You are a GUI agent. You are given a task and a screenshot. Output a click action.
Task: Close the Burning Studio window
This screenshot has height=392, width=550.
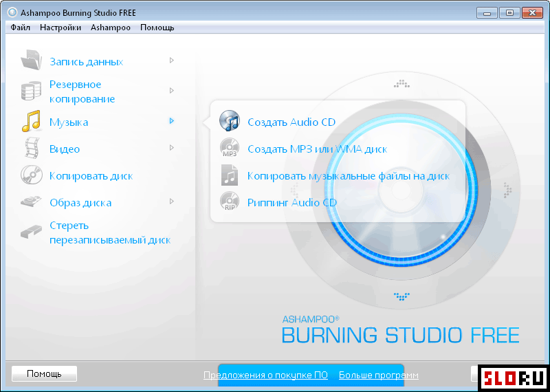click(533, 13)
